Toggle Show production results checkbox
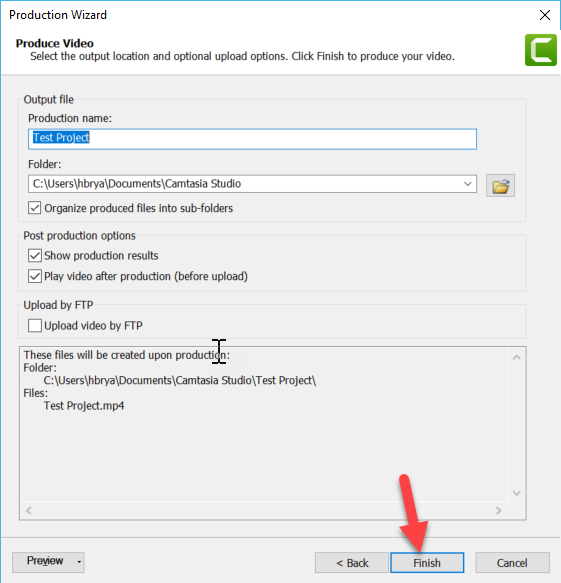561x583 pixels. click(x=35, y=255)
